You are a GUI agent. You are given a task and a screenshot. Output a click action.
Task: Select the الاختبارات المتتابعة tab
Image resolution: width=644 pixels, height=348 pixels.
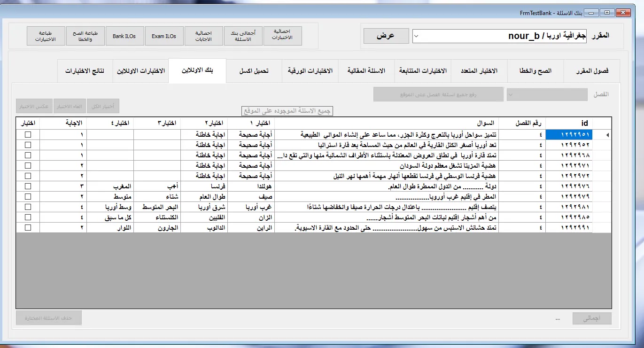[422, 71]
